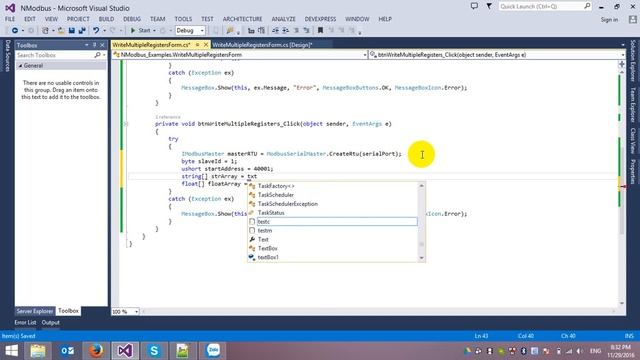Open Firefox from taskbar
The image size is (640, 360).
click(96, 351)
